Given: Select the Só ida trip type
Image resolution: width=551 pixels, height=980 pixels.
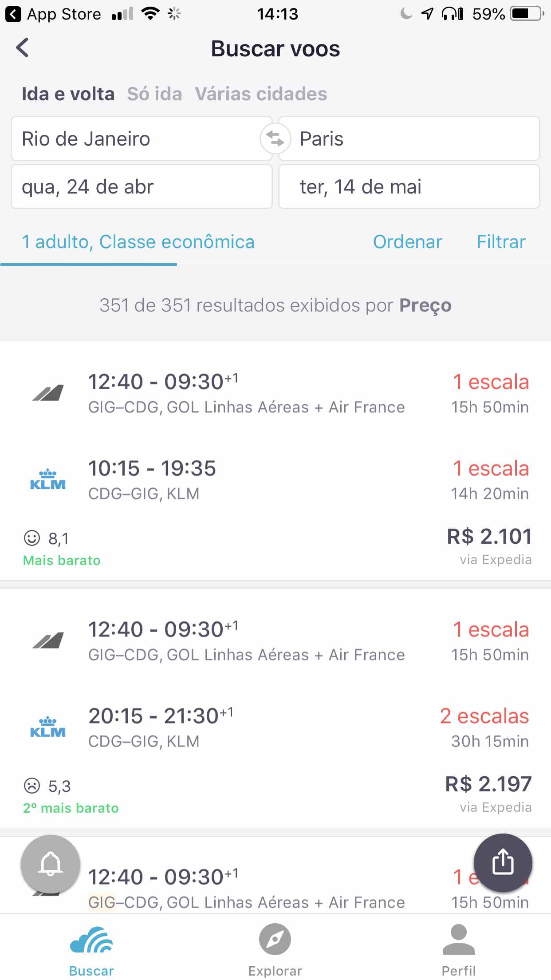Looking at the screenshot, I should [154, 94].
